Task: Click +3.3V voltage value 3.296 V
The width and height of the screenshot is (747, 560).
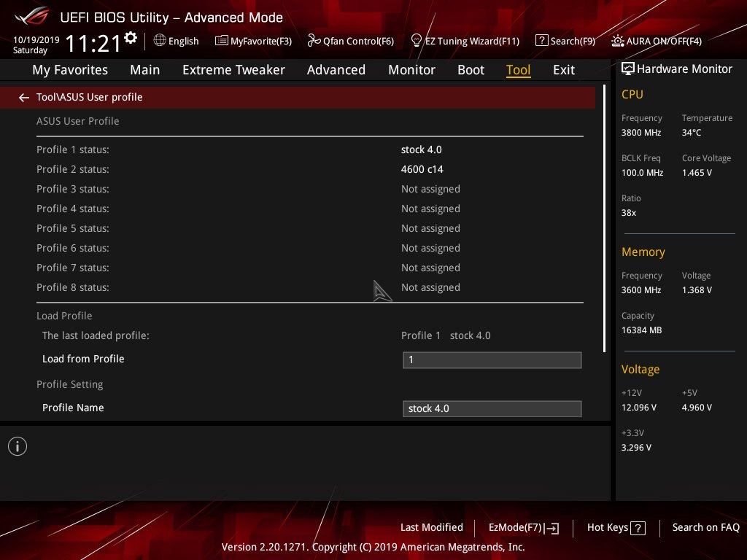Action: point(636,447)
